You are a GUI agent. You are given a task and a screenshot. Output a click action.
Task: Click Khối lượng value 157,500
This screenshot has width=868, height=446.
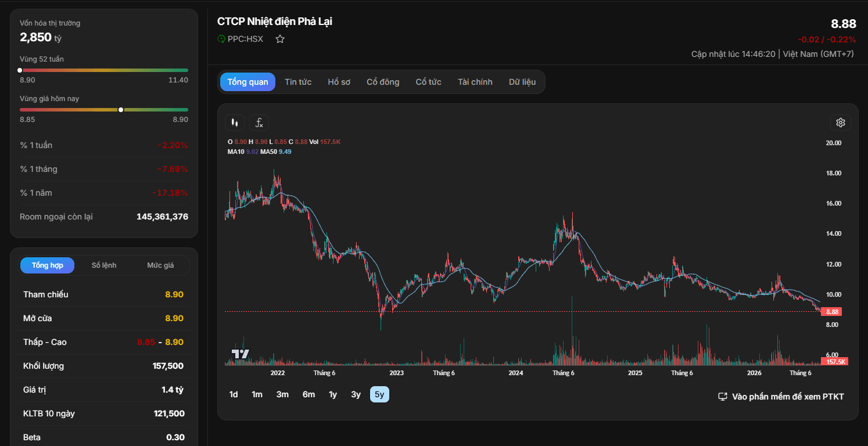pos(168,366)
